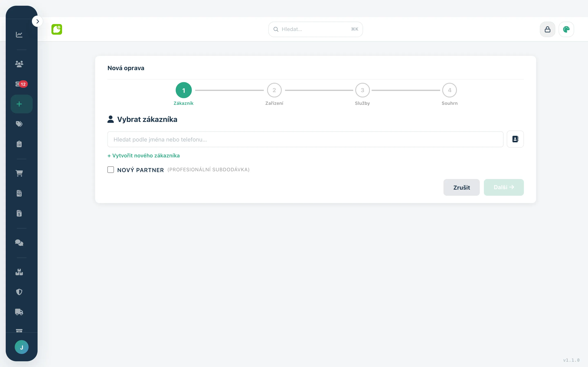Open the clipboard list icon in sidebar
This screenshot has height=367, width=588.
coord(19,144)
